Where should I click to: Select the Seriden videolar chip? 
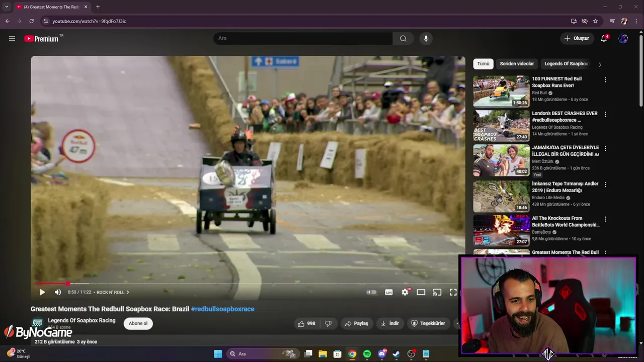[517, 64]
